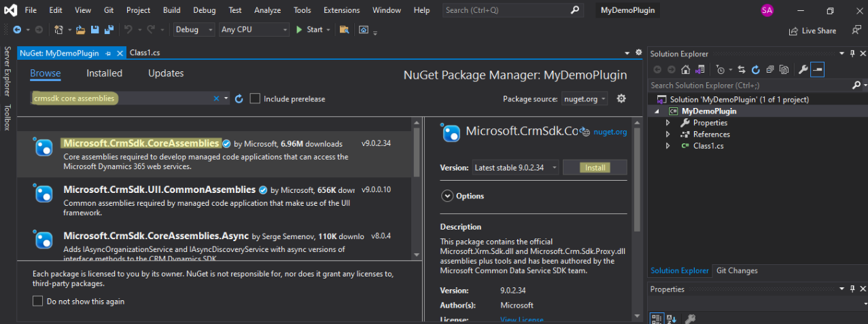
Task: Open the Debug configuration dropdown
Action: point(194,30)
